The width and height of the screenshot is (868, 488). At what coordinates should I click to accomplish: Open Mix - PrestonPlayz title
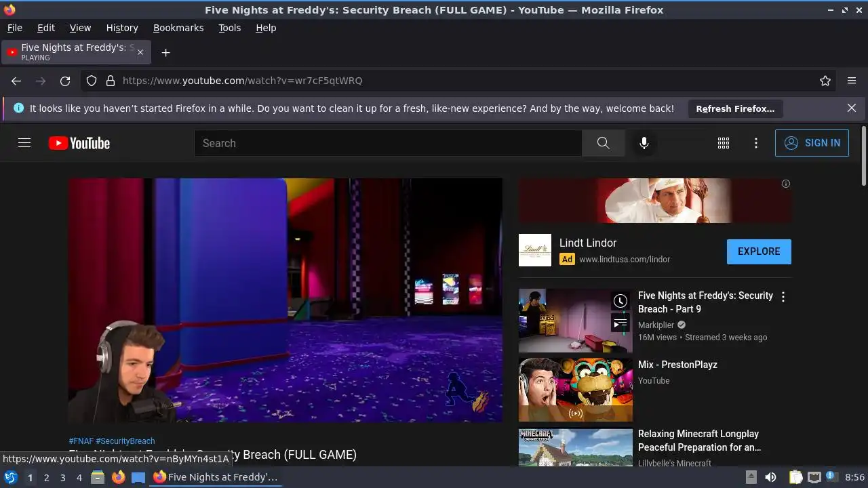[x=677, y=365]
